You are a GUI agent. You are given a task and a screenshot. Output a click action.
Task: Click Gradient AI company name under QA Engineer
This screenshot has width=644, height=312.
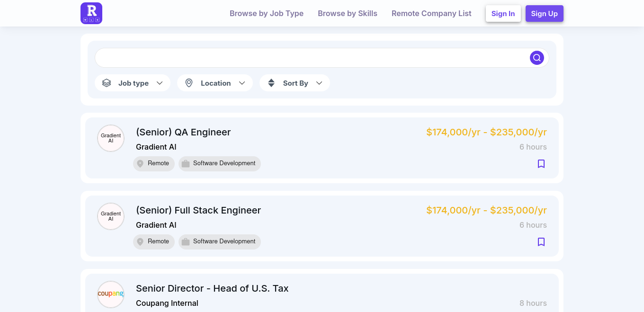(156, 147)
